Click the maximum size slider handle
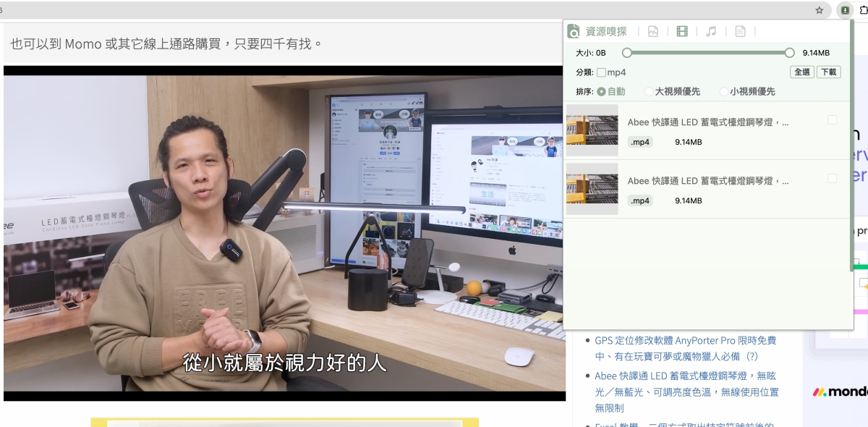Viewport: 868px width, 427px height. [x=789, y=53]
